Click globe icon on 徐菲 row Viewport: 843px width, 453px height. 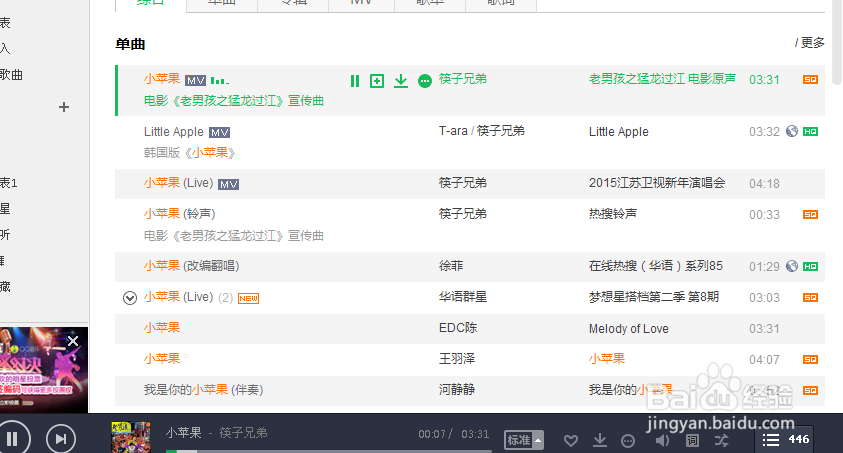[x=791, y=266]
